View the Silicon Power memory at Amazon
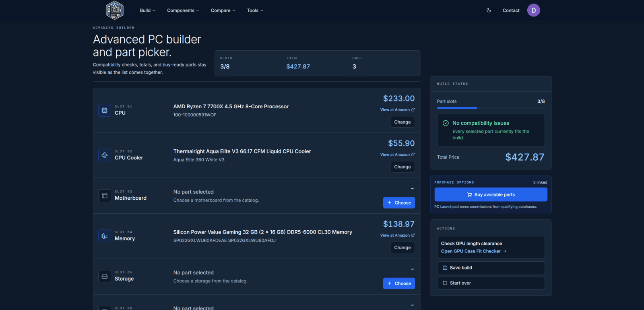 click(x=398, y=236)
